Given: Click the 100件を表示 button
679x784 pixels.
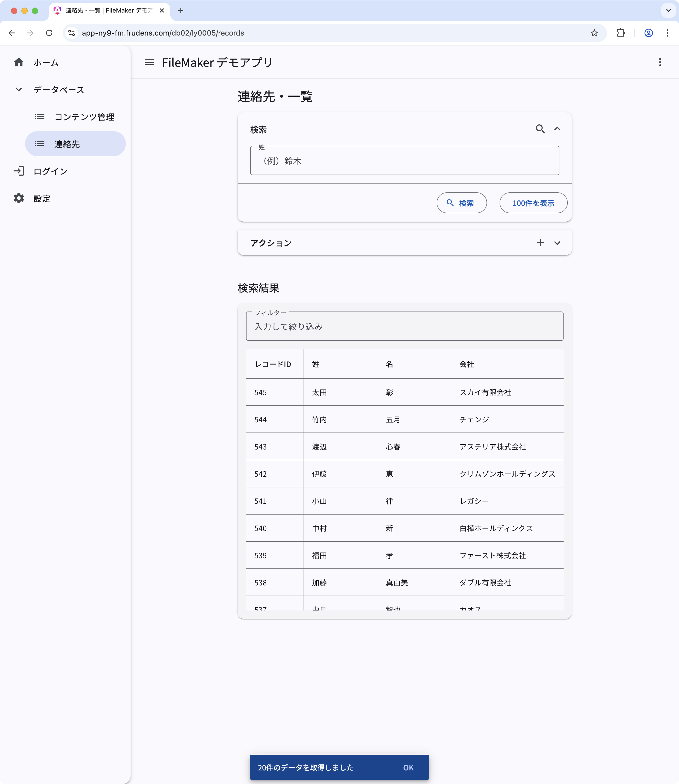Looking at the screenshot, I should click(x=533, y=203).
